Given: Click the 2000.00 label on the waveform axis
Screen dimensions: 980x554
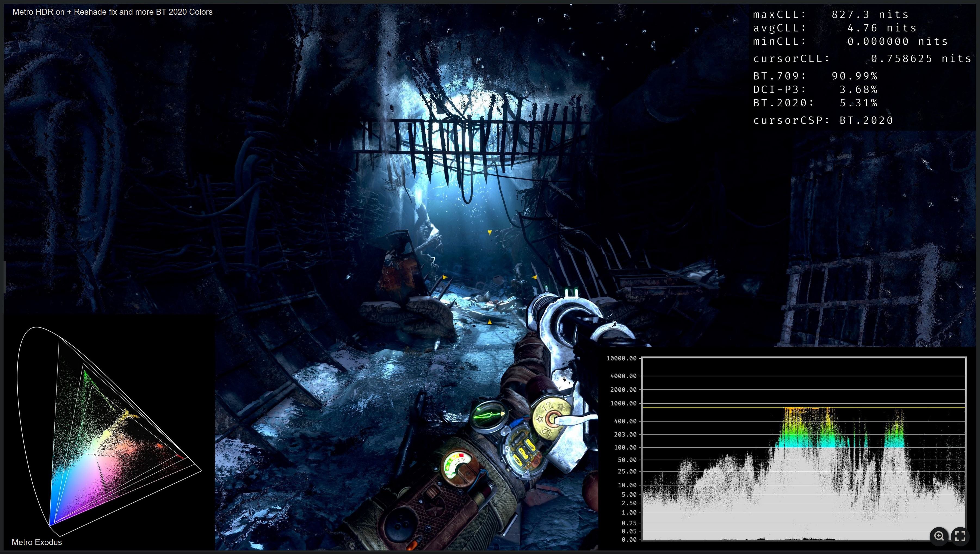Looking at the screenshot, I should click(623, 390).
